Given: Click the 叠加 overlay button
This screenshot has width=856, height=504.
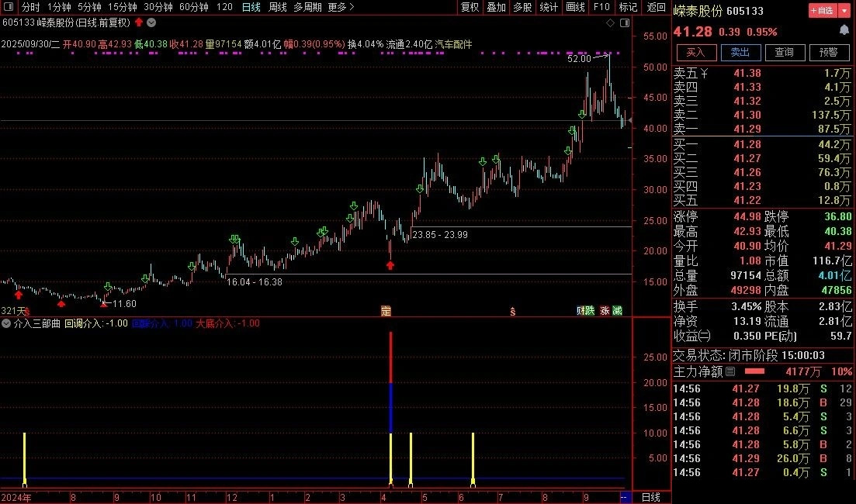Looking at the screenshot, I should (496, 7).
